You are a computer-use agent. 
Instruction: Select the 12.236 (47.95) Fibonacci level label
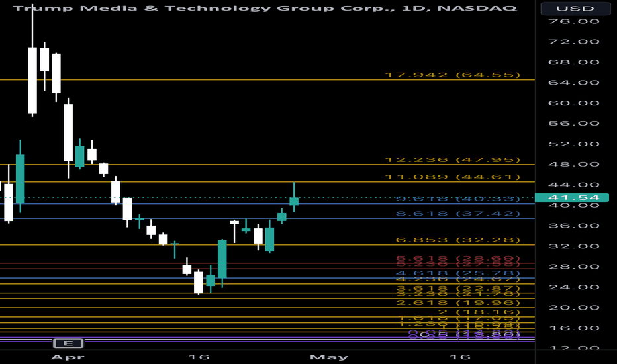click(x=452, y=159)
